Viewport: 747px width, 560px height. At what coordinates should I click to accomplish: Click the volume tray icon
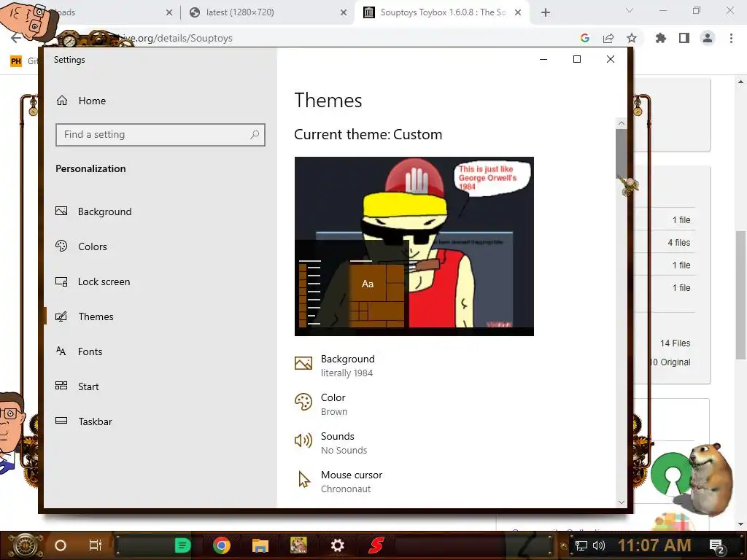[599, 545]
